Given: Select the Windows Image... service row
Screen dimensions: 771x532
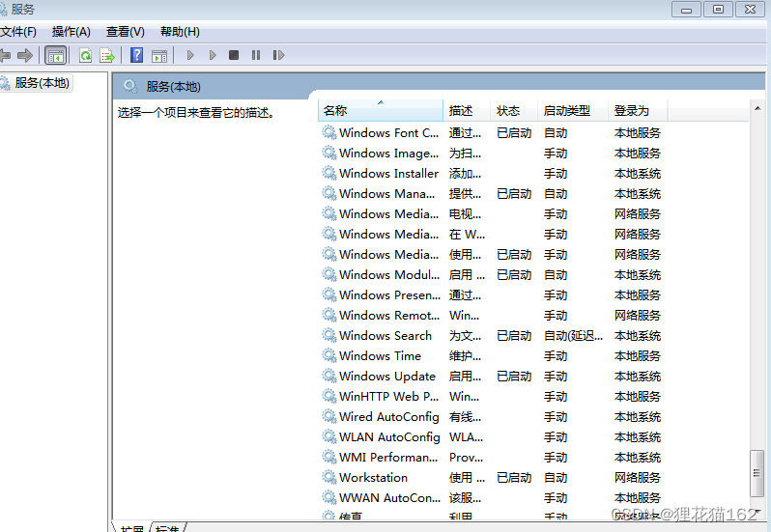Looking at the screenshot, I should 492,154.
